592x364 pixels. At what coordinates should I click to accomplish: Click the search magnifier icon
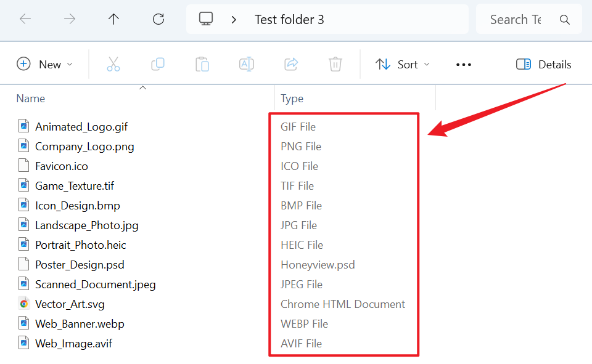coord(565,19)
